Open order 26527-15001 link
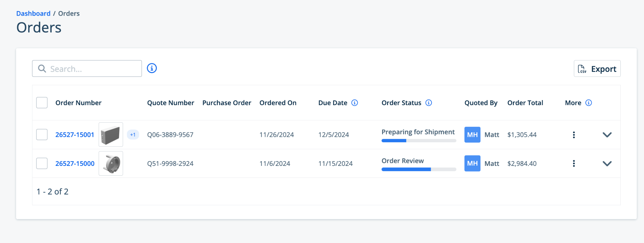Image resolution: width=644 pixels, height=243 pixels. (x=75, y=135)
